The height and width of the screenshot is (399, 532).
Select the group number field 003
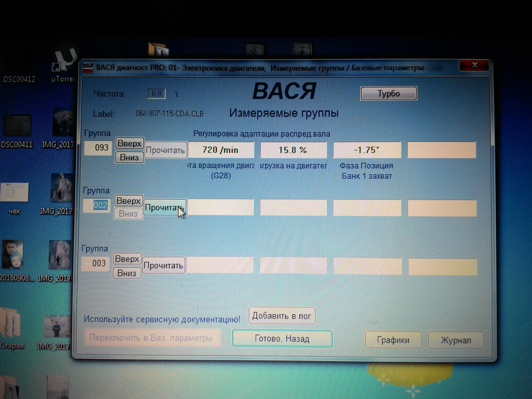96,263
